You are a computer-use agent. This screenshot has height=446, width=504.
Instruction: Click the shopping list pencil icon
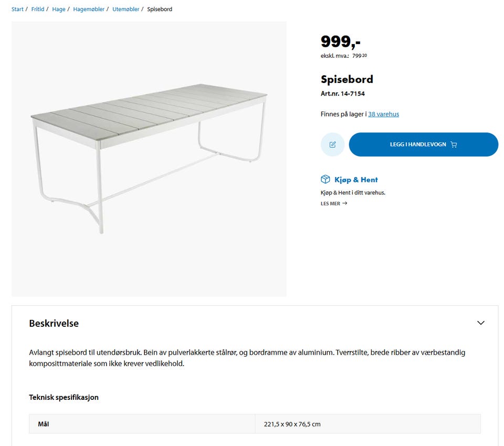332,144
